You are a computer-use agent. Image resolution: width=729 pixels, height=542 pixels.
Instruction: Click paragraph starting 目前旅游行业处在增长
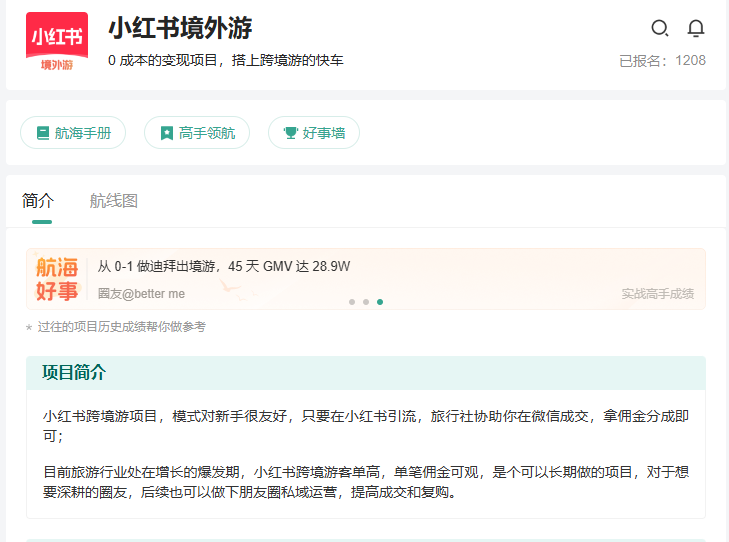point(366,482)
